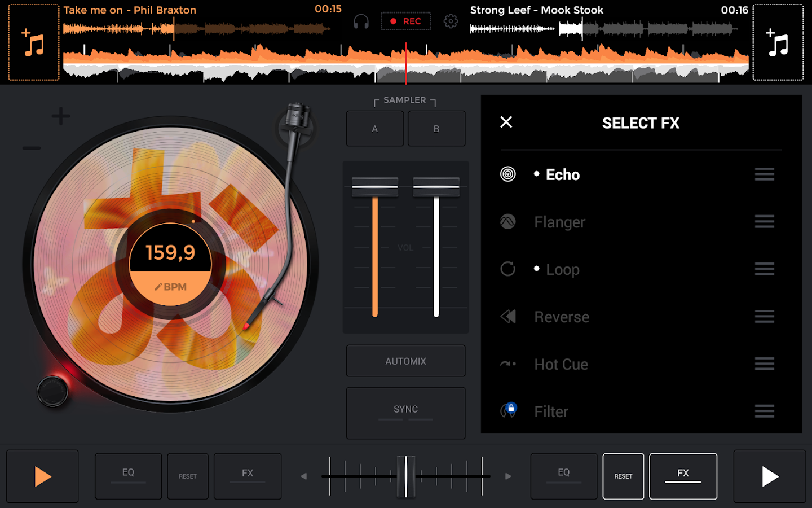812x508 pixels.
Task: Decrease left deck pitch with minus
Action: coord(32,148)
